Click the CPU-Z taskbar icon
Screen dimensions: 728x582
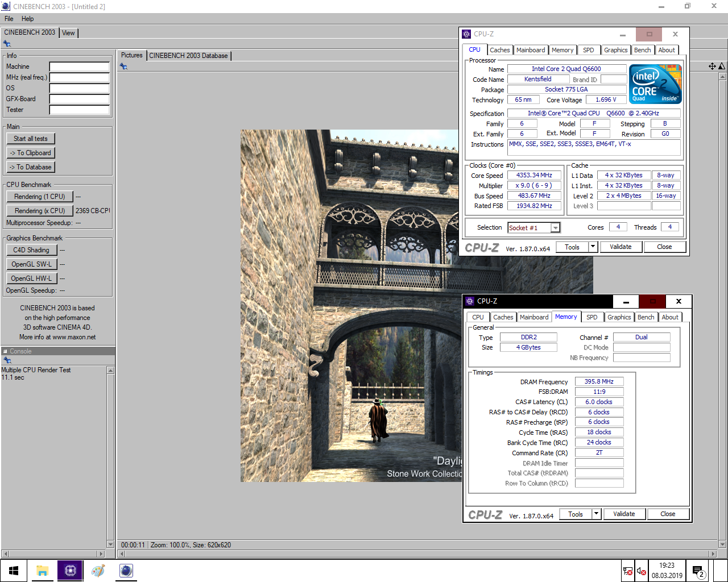coord(70,571)
